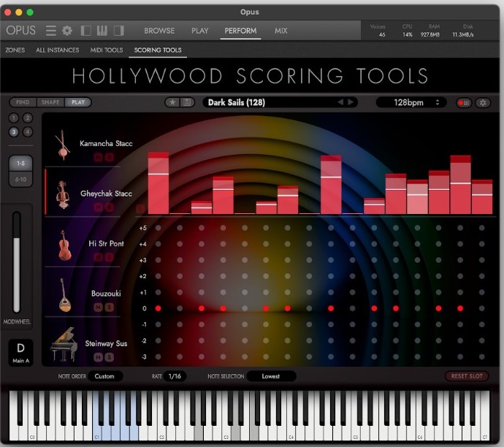Select the Kamancha Stacc instrument icon

tap(63, 145)
